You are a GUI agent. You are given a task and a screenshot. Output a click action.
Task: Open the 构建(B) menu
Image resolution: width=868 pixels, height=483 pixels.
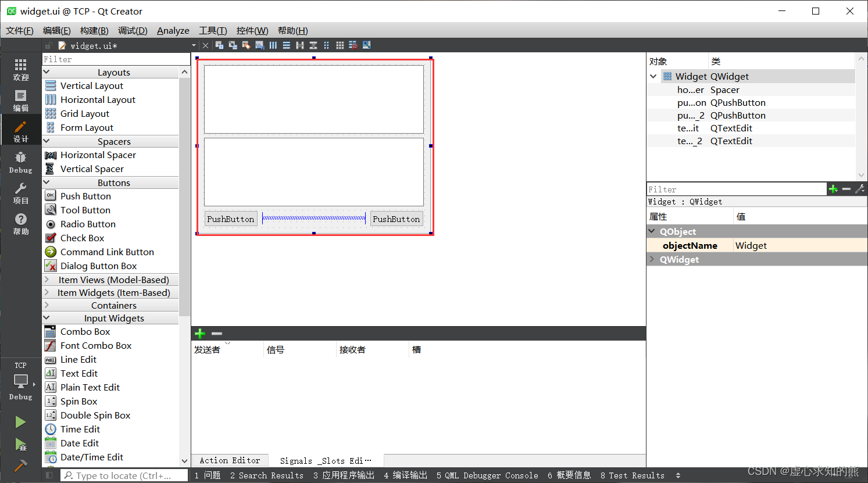click(x=94, y=30)
